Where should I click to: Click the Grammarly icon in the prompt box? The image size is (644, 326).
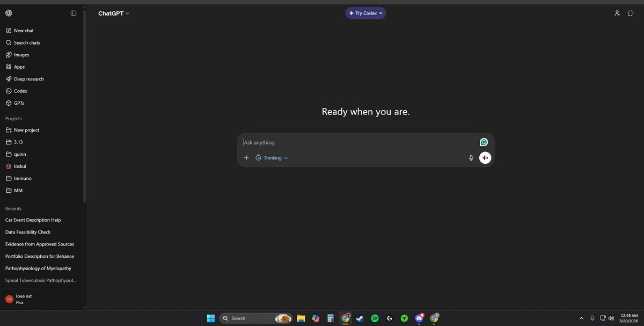pyautogui.click(x=484, y=142)
